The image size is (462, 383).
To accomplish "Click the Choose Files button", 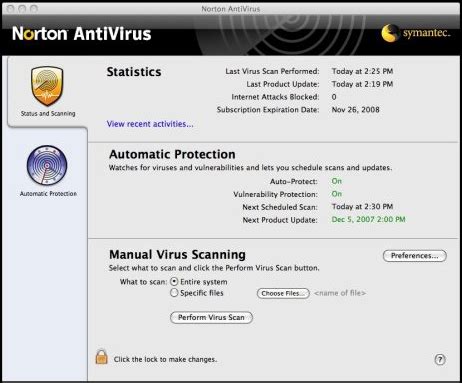I will pos(283,293).
